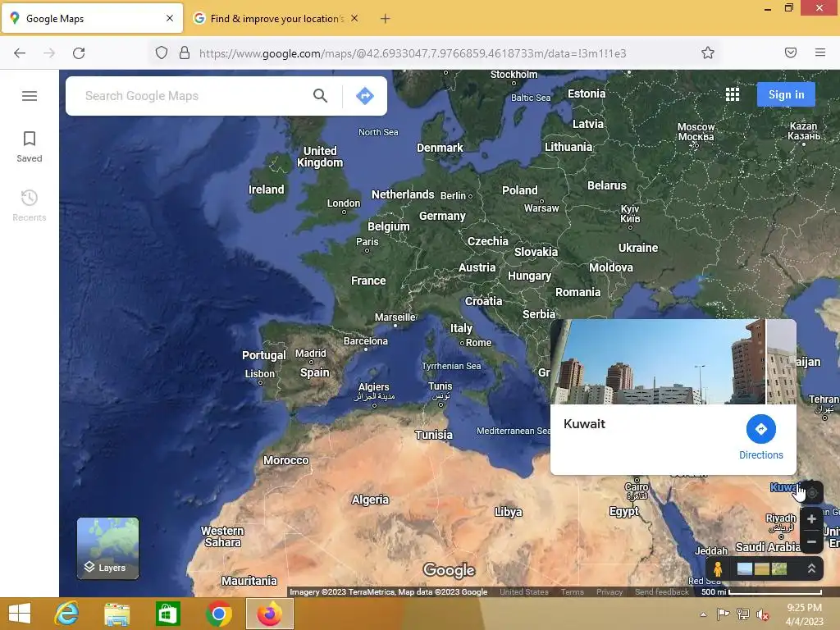Viewport: 840px width, 630px height.
Task: Open a new browser tab
Action: point(385,19)
